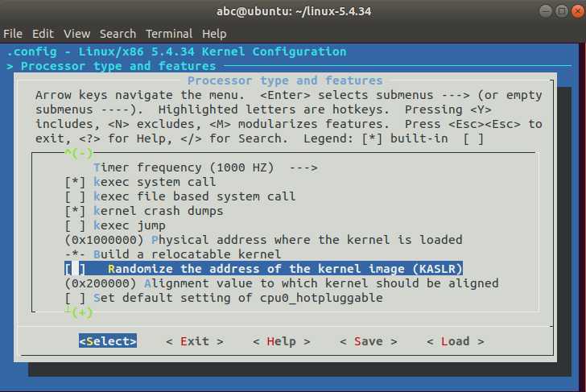Click the < Save > button
Viewport: 586px width, 392px height.
(369, 341)
